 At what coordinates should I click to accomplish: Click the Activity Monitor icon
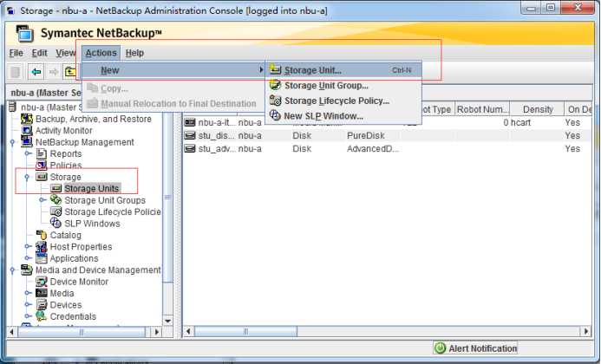(x=27, y=130)
